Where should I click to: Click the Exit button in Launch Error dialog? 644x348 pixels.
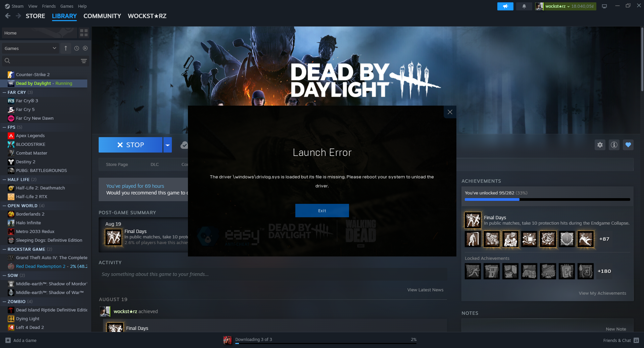(x=322, y=211)
